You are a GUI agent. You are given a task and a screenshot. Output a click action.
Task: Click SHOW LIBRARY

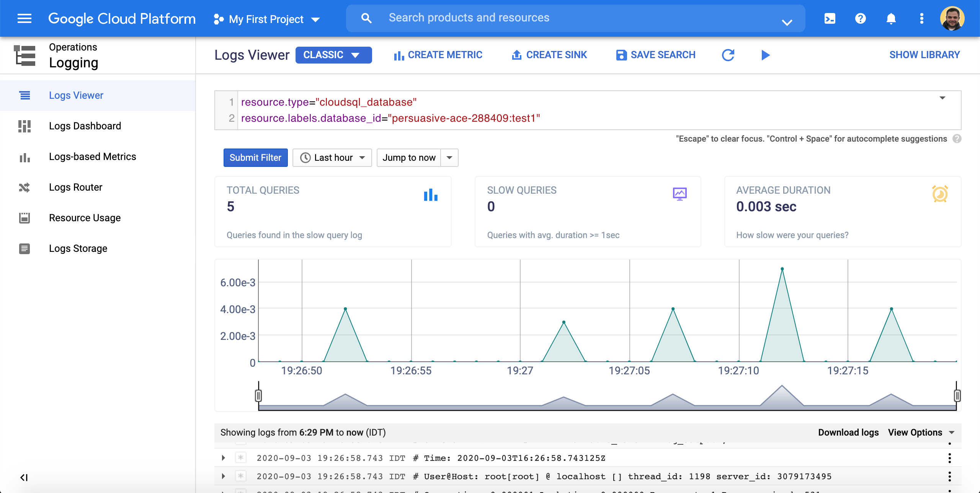pyautogui.click(x=924, y=55)
